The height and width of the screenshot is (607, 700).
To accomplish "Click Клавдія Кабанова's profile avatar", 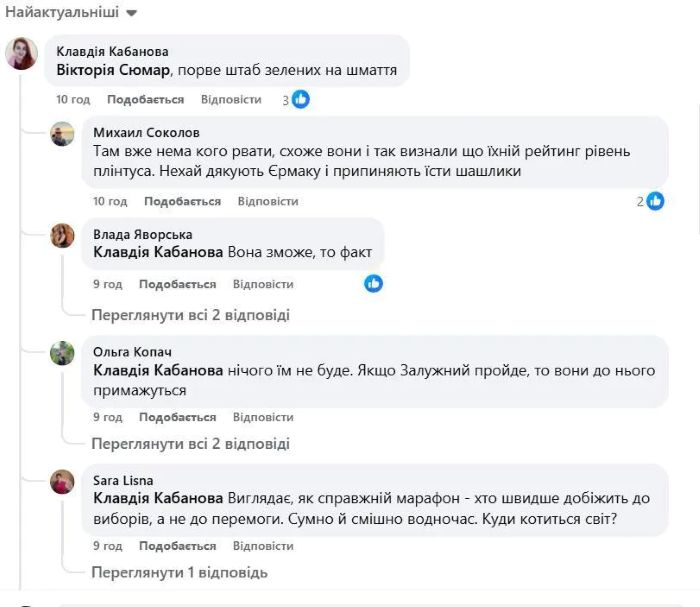I will point(22,54).
